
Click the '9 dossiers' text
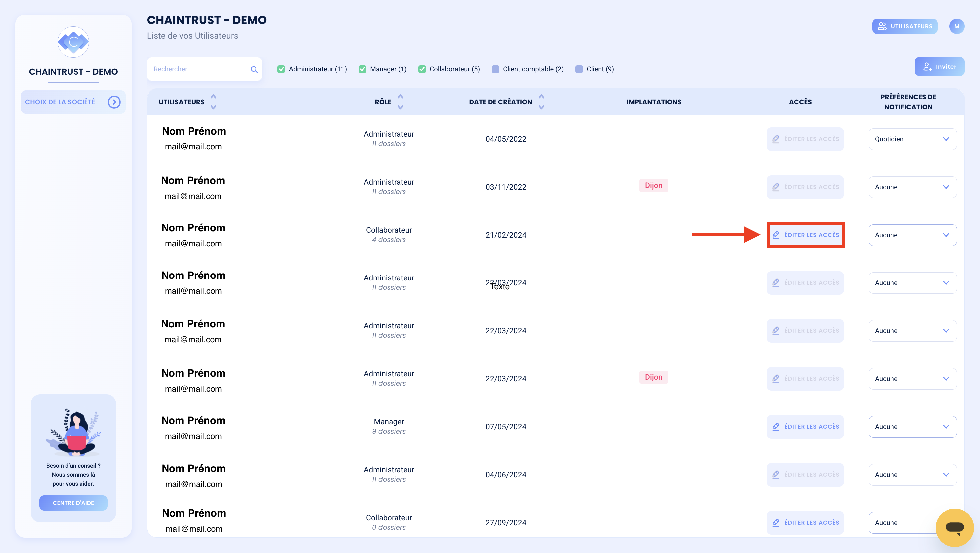pyautogui.click(x=388, y=431)
